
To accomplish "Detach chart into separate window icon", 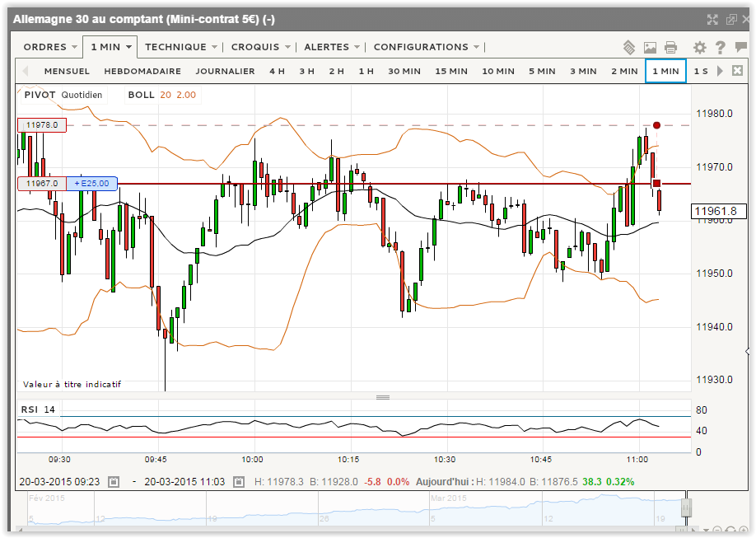I will pos(731,19).
